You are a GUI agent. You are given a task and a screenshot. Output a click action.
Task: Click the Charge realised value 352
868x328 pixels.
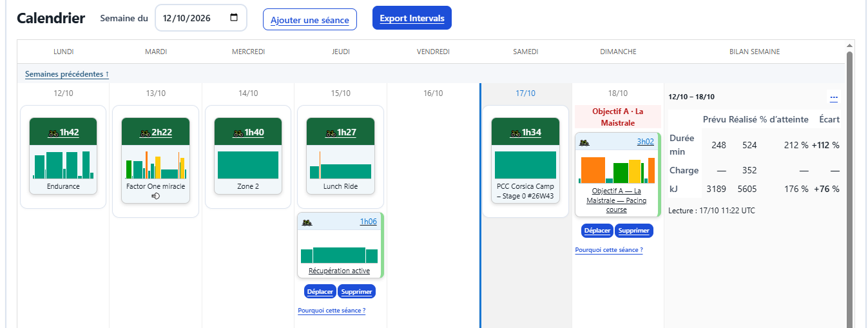point(749,170)
